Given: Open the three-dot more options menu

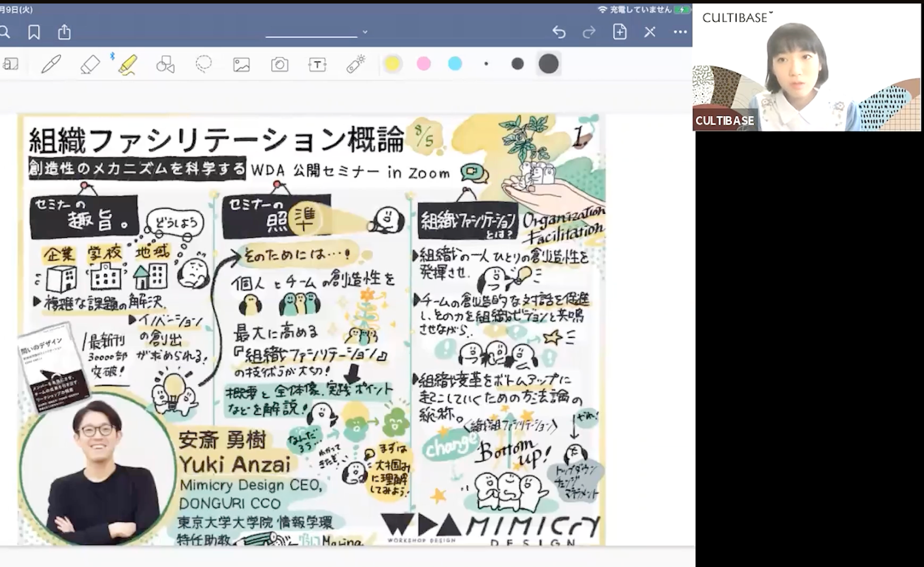Looking at the screenshot, I should [x=680, y=32].
